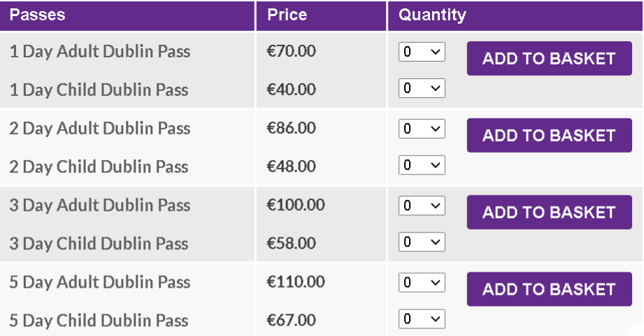644x336 pixels.
Task: Open quantity dropdown for 5 Day Child Pass
Action: tap(422, 318)
